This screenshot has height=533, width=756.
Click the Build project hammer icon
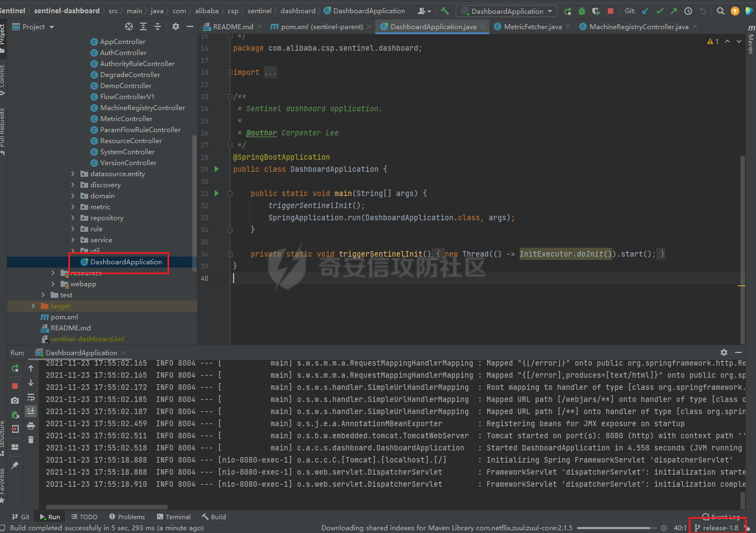445,11
